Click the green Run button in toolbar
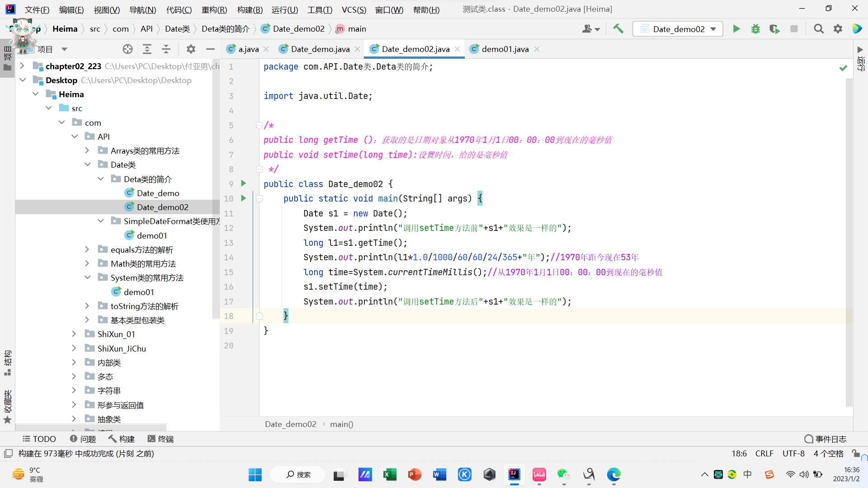This screenshot has height=488, width=868. (736, 29)
